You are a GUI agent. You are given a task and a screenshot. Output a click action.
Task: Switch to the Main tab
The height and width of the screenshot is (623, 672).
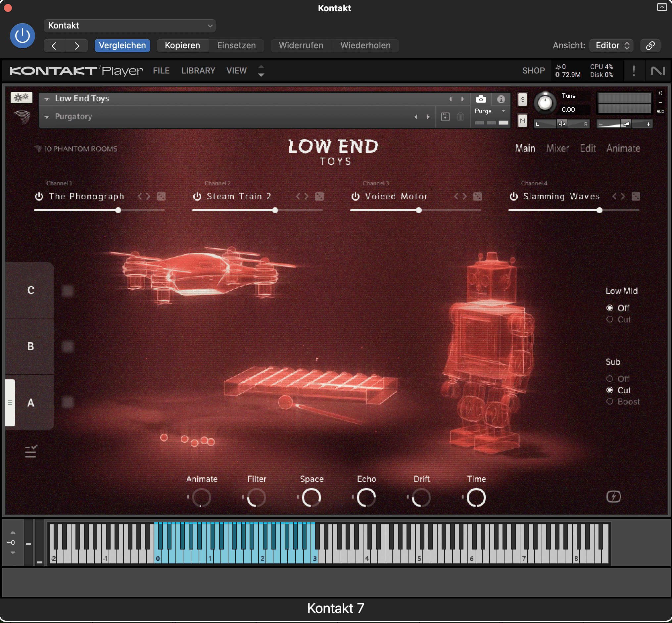click(525, 148)
